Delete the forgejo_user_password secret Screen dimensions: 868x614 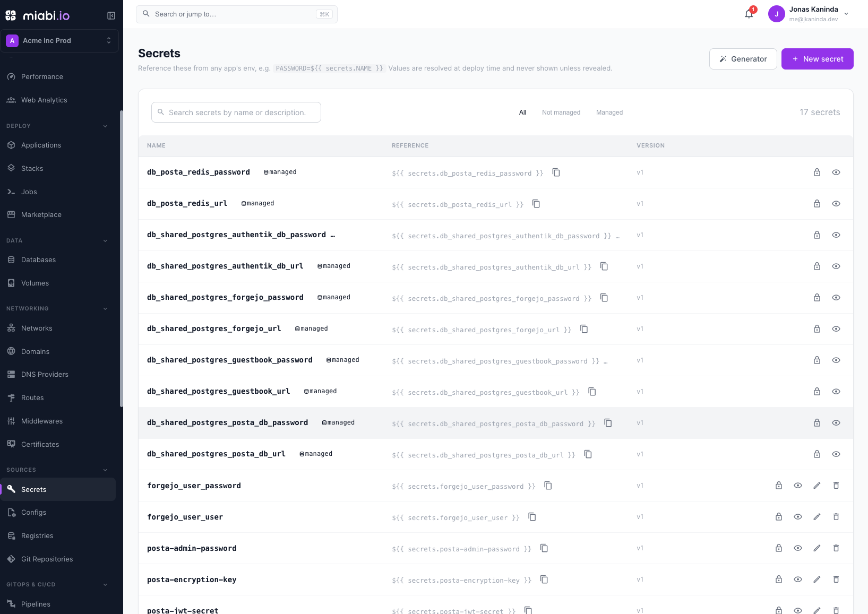(836, 486)
